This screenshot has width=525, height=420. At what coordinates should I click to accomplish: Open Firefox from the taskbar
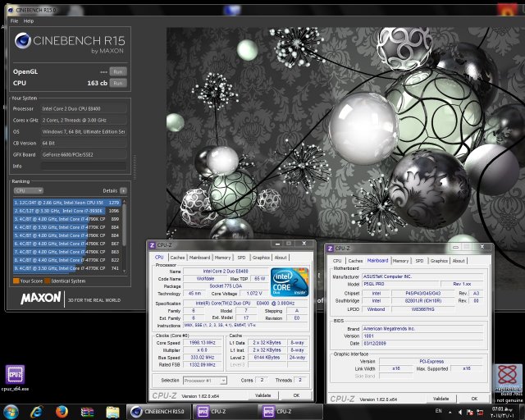[x=62, y=411]
